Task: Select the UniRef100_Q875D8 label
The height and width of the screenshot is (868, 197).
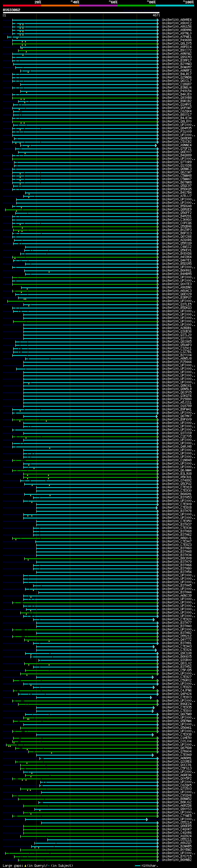Action: (x=177, y=748)
